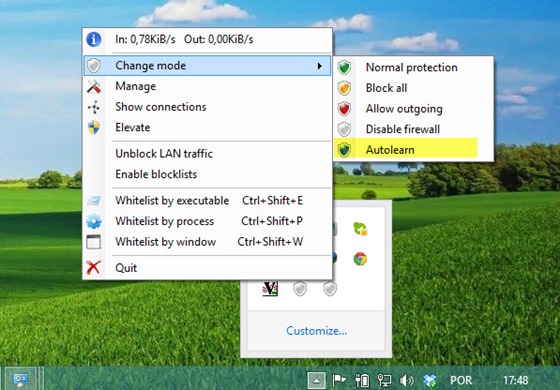Click the battery power tray icon
The width and height of the screenshot is (560, 390).
point(362,380)
